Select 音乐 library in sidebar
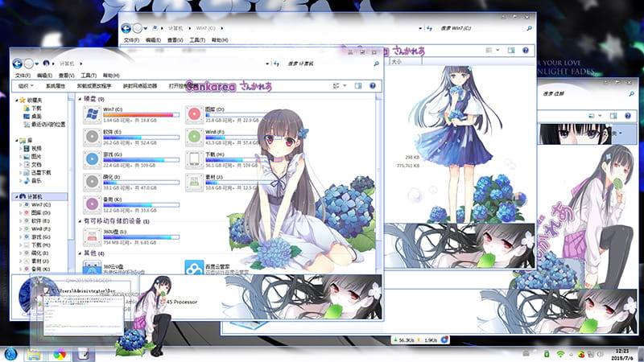Image resolution: width=644 pixels, height=362 pixels. (x=32, y=180)
